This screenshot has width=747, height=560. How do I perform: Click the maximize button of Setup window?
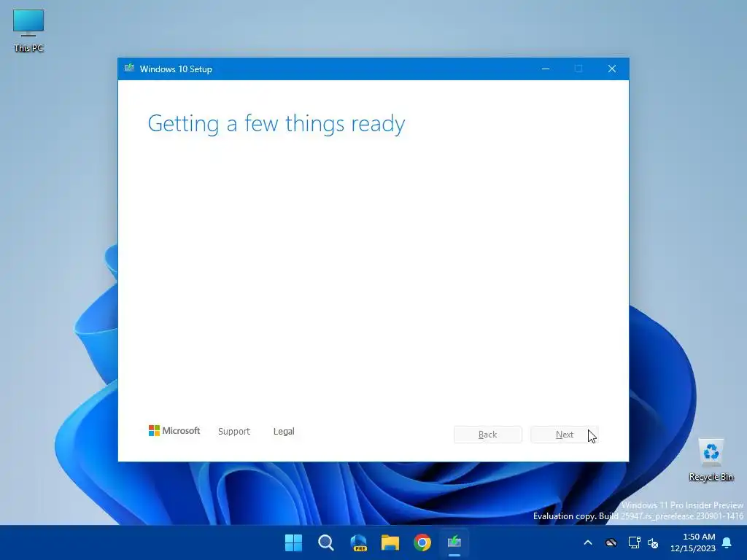pos(578,69)
